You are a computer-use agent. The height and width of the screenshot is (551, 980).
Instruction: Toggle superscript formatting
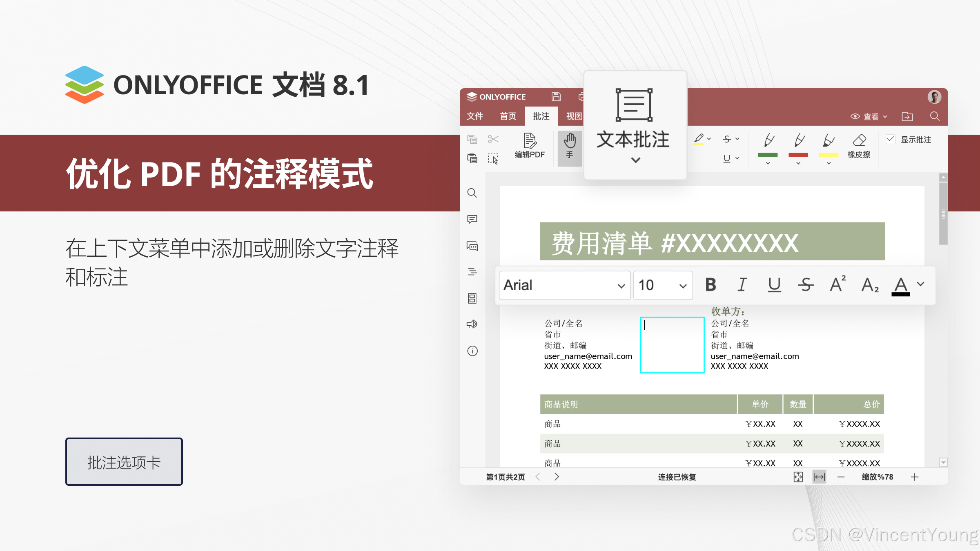pos(838,284)
